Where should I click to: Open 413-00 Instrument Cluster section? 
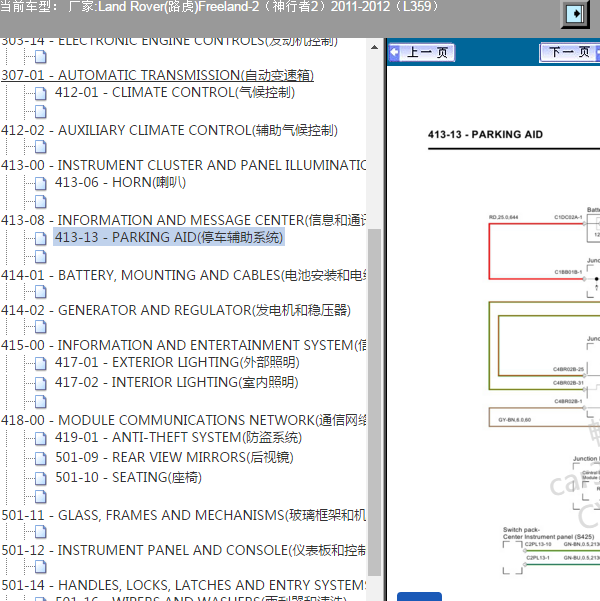pos(183,165)
